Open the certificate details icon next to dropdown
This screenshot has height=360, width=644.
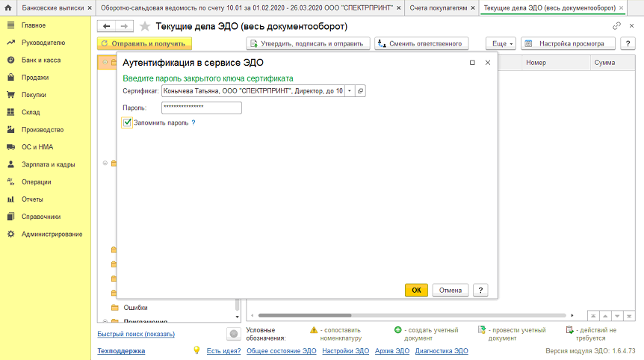(x=360, y=90)
